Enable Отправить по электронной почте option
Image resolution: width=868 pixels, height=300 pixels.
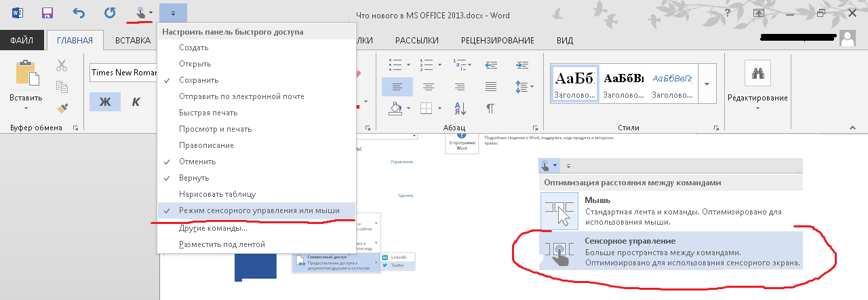[x=256, y=96]
